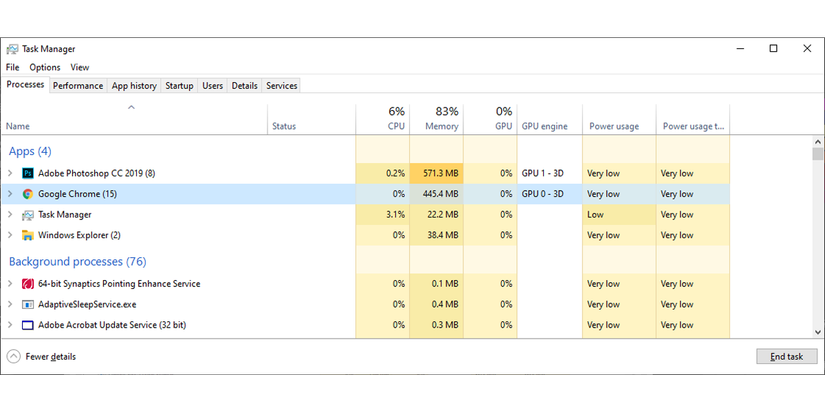This screenshot has height=413, width=825.
Task: Switch to the Startup tab
Action: [179, 86]
